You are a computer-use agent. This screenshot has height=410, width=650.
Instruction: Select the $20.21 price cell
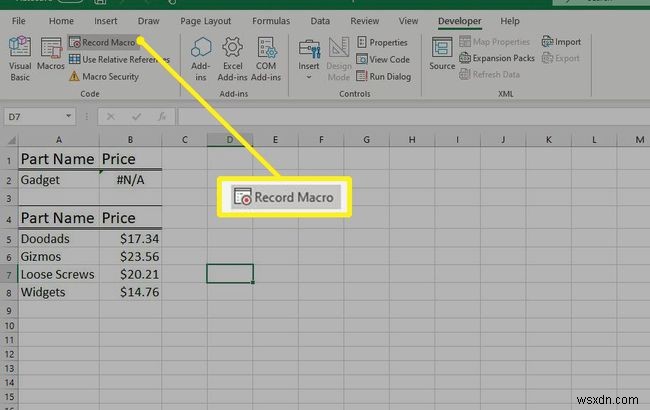pos(131,274)
